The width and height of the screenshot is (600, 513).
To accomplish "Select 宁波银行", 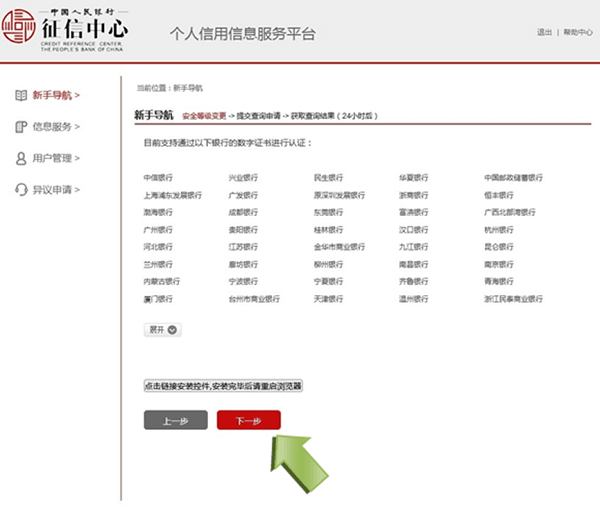I will 243,281.
